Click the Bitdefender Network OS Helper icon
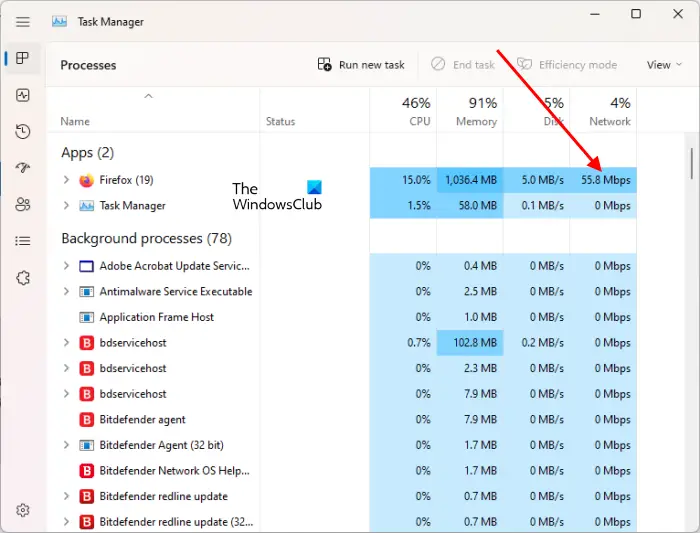This screenshot has height=533, width=700. pyautogui.click(x=87, y=471)
